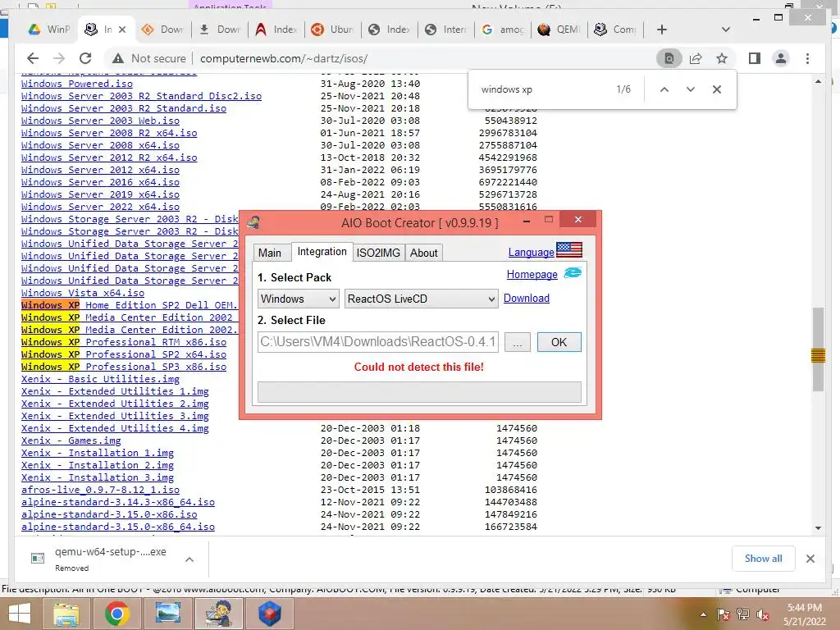
Task: Click Show all downloads
Action: click(x=763, y=559)
